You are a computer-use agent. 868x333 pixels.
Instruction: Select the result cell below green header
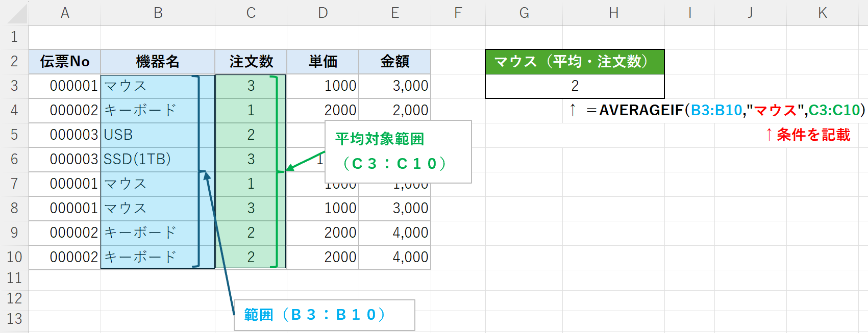click(x=575, y=86)
